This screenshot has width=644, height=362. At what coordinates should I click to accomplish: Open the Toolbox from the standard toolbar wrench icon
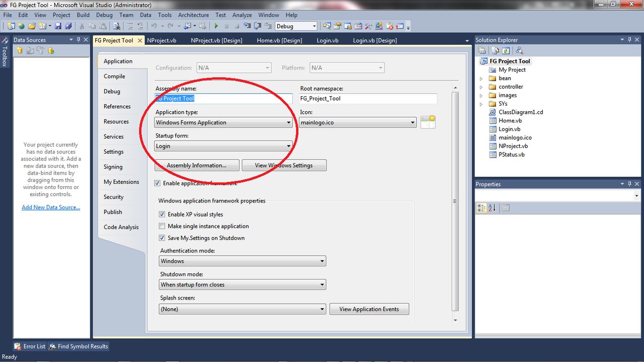pos(368,26)
